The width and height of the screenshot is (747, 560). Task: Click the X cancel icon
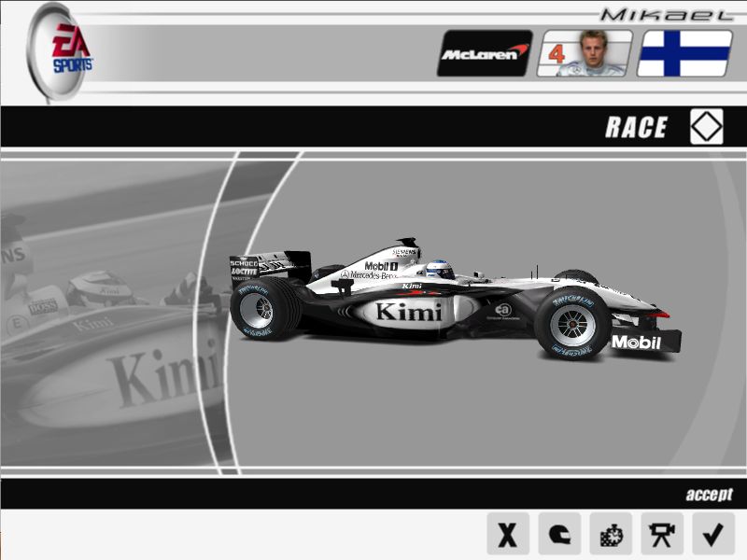tap(507, 534)
